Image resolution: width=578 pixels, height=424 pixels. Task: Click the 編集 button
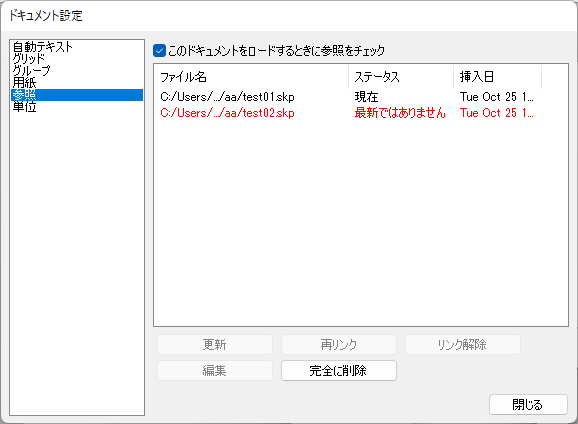pyautogui.click(x=215, y=371)
